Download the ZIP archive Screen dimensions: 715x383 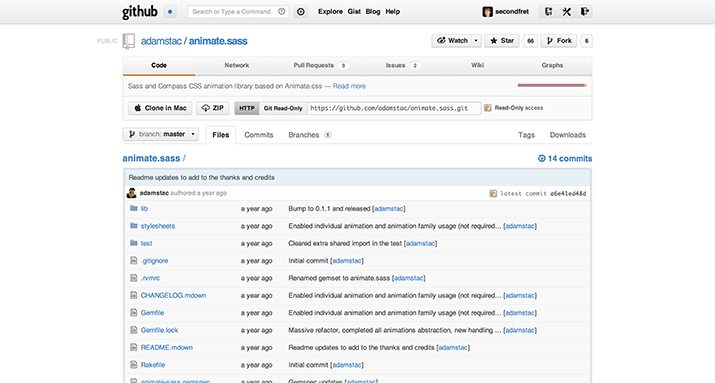[212, 108]
